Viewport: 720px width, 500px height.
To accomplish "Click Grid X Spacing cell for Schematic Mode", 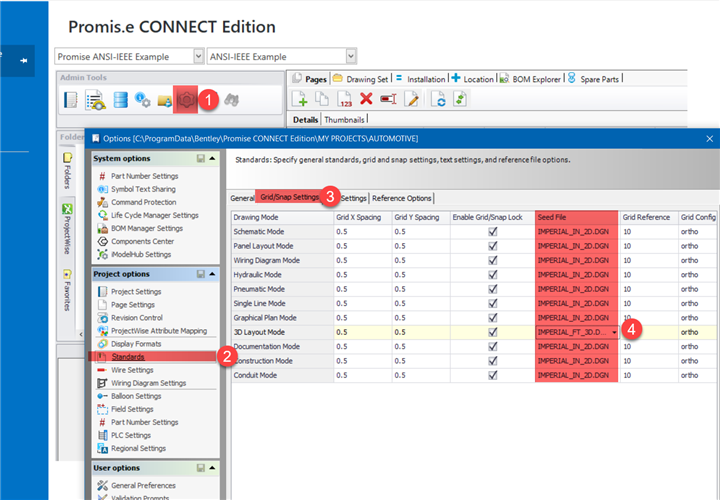I will coord(363,232).
